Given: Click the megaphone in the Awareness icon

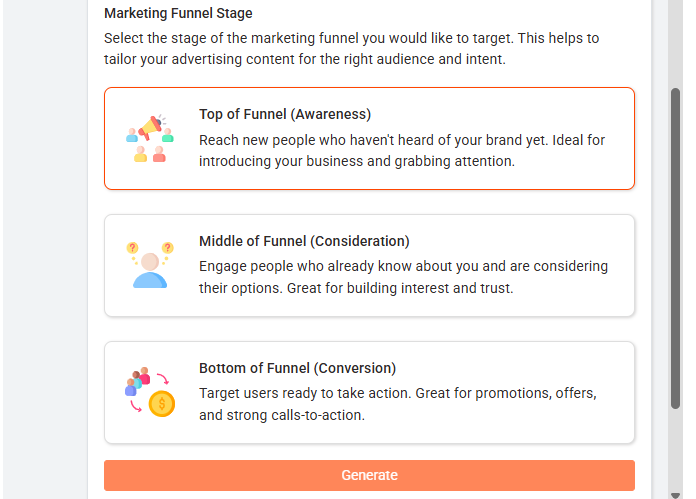Looking at the screenshot, I should 150,126.
